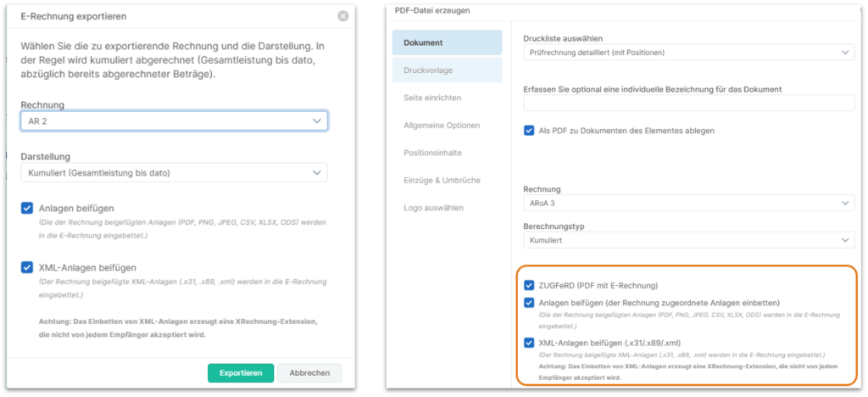Switch to the Druckvorlage tab

click(448, 70)
